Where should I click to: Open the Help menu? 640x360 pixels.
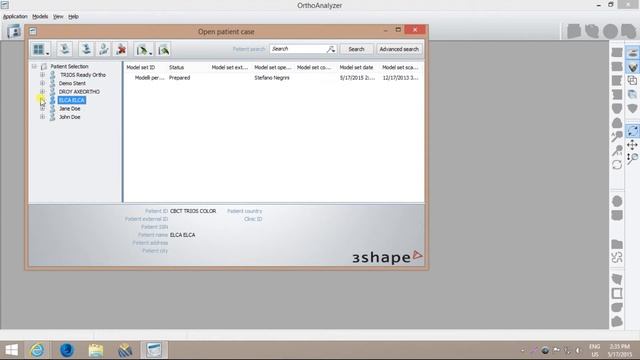(73, 16)
